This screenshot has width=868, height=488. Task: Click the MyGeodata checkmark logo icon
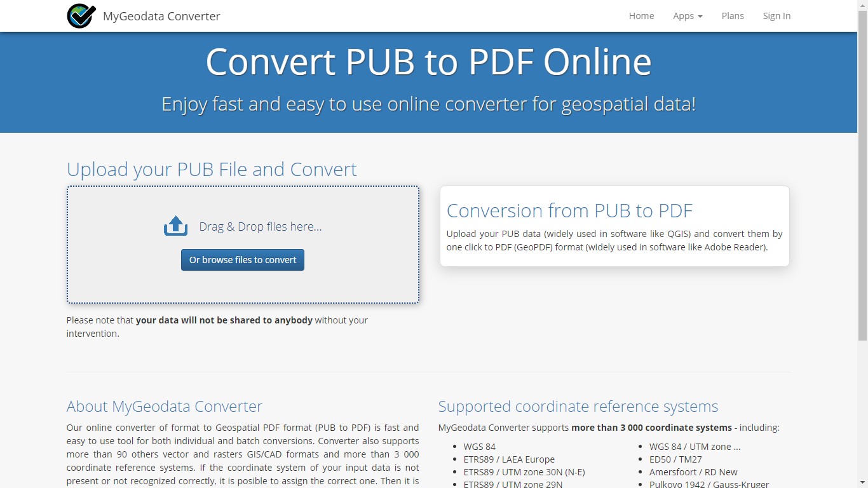[81, 16]
